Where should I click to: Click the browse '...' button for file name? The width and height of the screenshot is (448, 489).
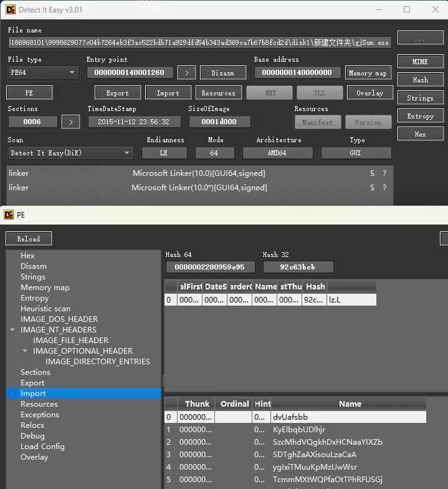pyautogui.click(x=420, y=37)
